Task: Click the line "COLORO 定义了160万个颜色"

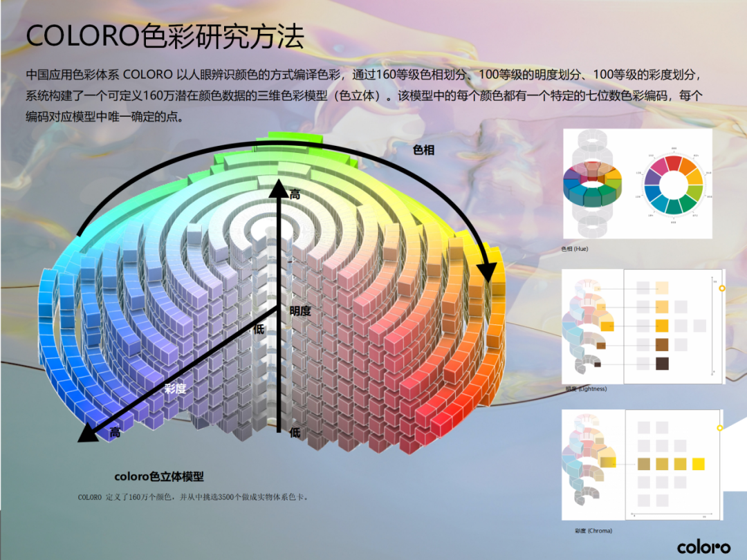Action: click(194, 497)
